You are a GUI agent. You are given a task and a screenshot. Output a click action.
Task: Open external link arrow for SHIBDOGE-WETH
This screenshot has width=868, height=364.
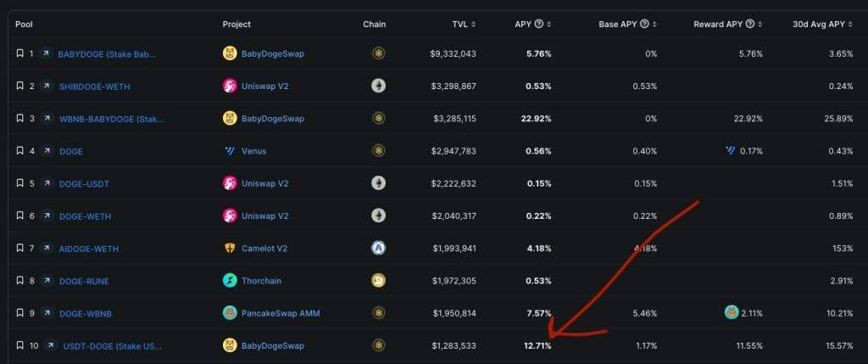(47, 87)
